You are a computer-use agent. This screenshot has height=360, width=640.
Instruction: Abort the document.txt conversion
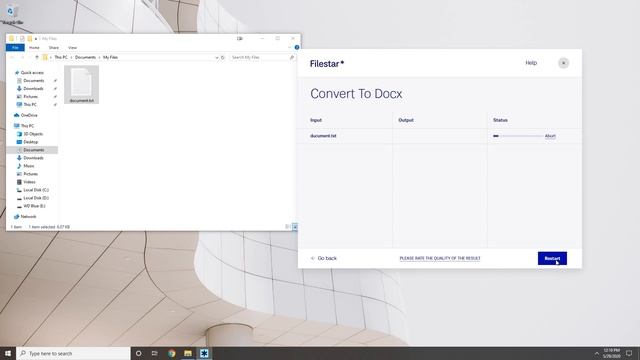pos(550,136)
